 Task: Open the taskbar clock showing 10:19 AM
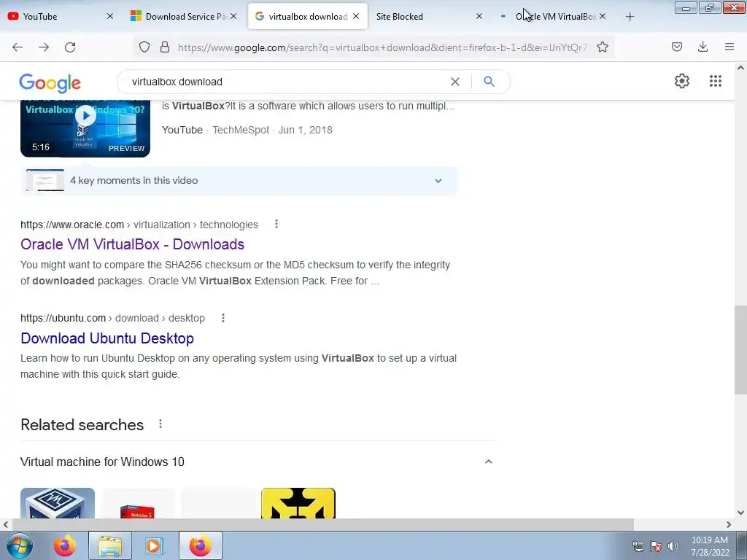710,546
